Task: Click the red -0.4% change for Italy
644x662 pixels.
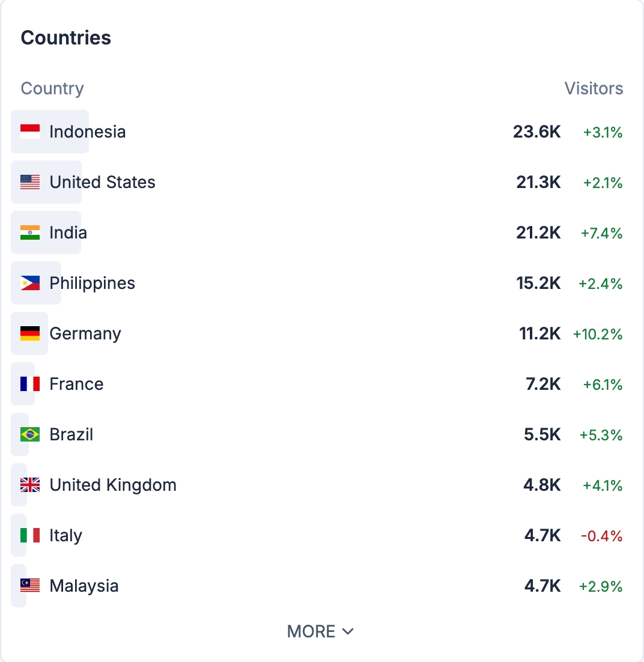Action: 602,535
